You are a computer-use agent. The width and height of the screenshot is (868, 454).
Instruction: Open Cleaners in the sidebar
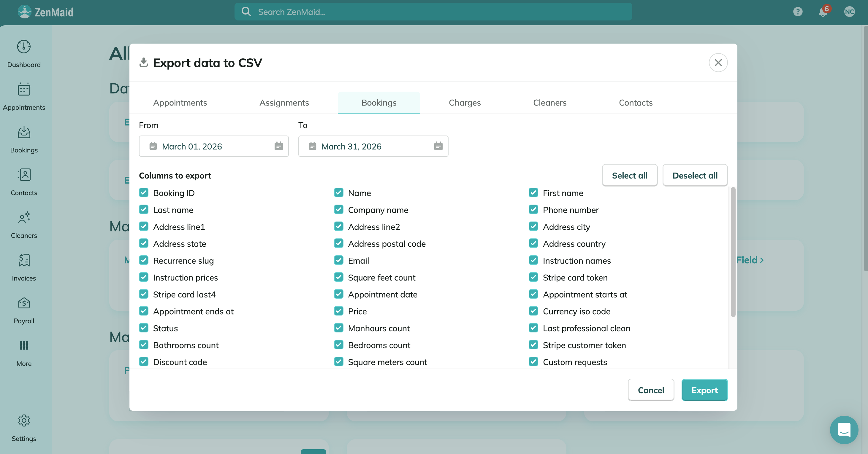[23, 225]
